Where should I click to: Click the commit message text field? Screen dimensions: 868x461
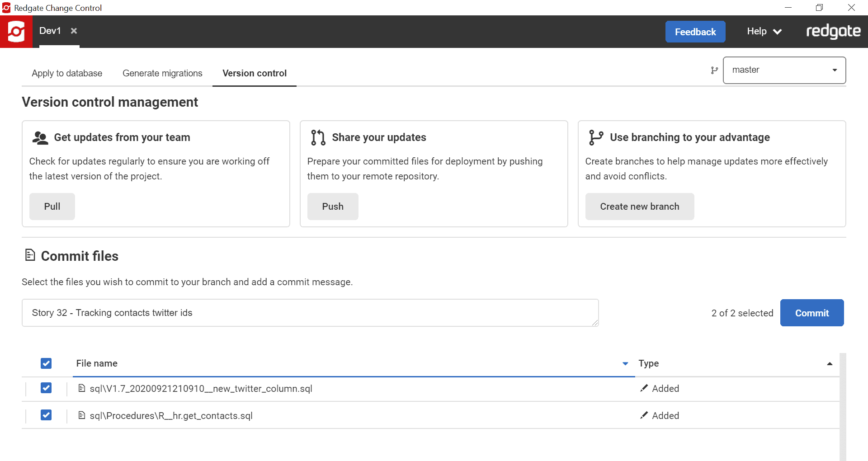click(x=310, y=313)
